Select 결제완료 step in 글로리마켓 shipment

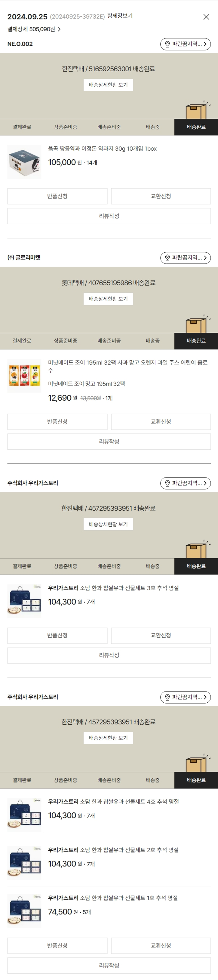tap(22, 341)
